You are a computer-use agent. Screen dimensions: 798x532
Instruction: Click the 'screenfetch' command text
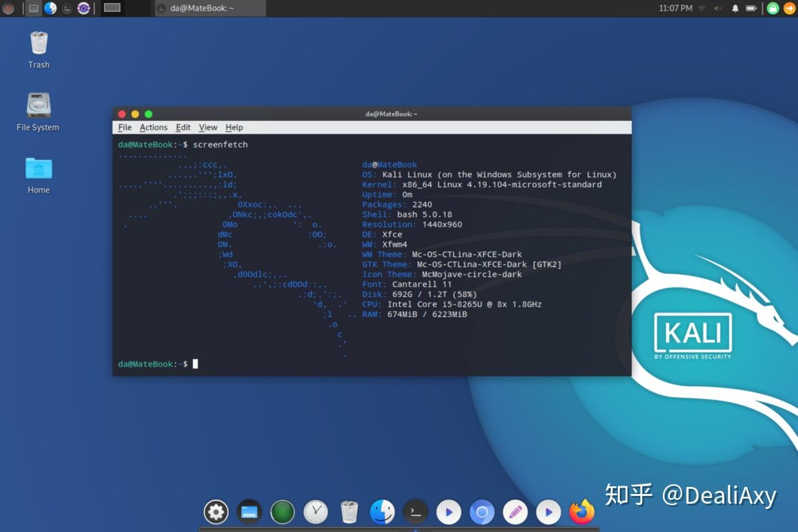pyautogui.click(x=220, y=145)
